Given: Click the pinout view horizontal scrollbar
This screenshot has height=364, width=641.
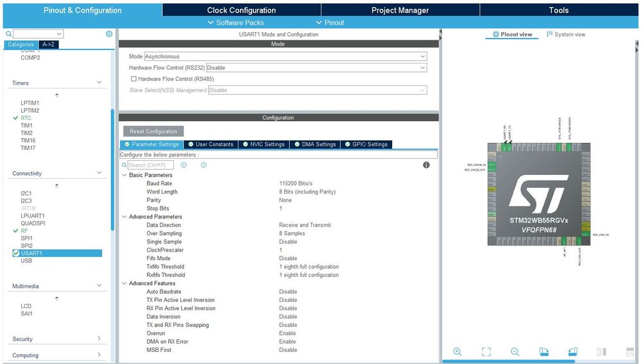Looking at the screenshot, I should point(508,361).
